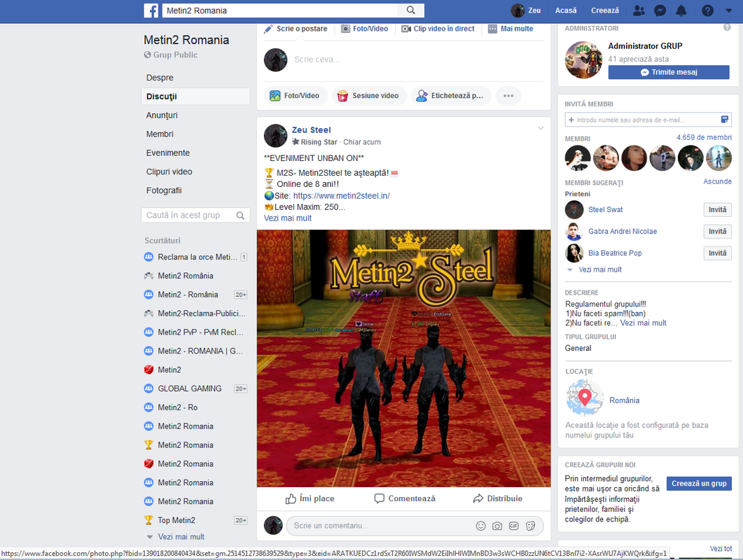Image resolution: width=743 pixels, height=560 pixels.
Task: Select Scrie o postare tab
Action: tap(296, 29)
